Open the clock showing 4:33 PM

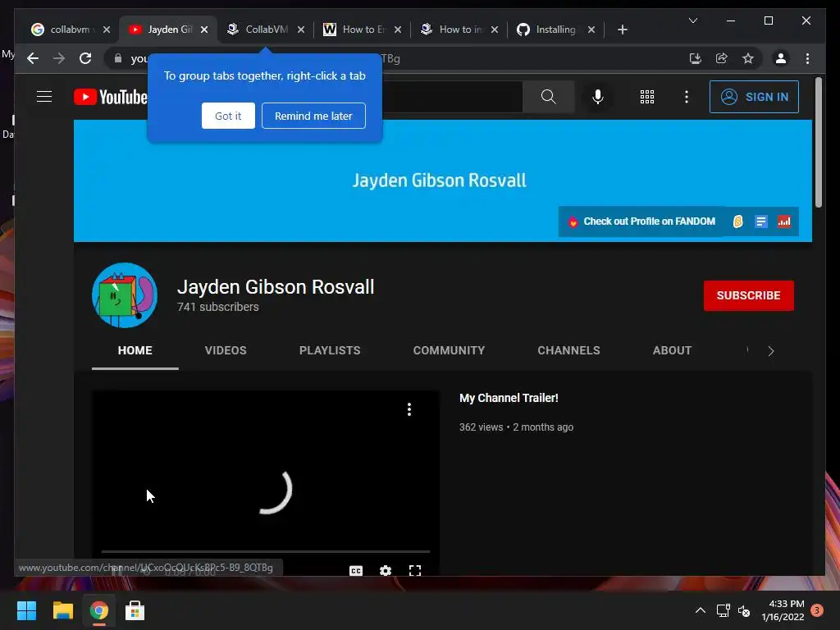(x=783, y=610)
